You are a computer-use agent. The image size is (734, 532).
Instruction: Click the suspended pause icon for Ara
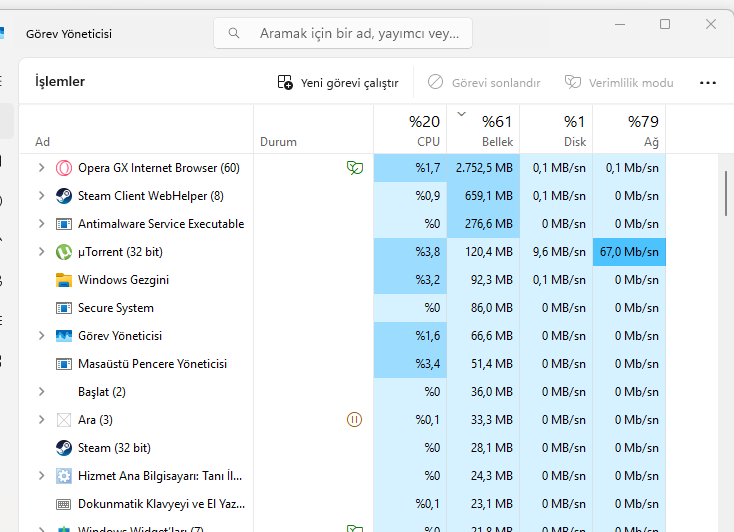click(x=354, y=420)
